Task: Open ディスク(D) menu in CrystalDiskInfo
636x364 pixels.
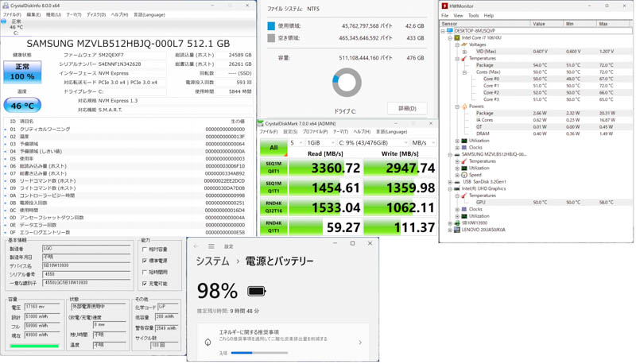Action: [x=96, y=14]
